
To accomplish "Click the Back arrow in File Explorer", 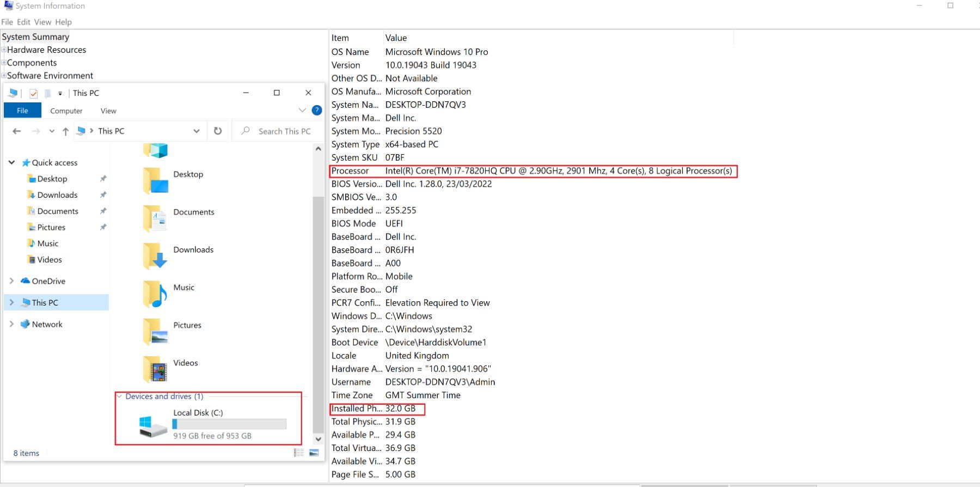I will point(17,131).
